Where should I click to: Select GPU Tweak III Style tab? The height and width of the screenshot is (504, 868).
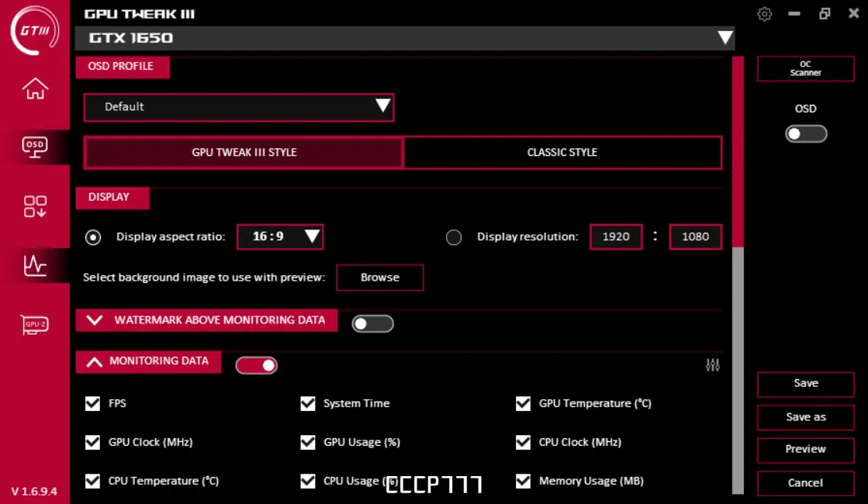[x=244, y=152]
